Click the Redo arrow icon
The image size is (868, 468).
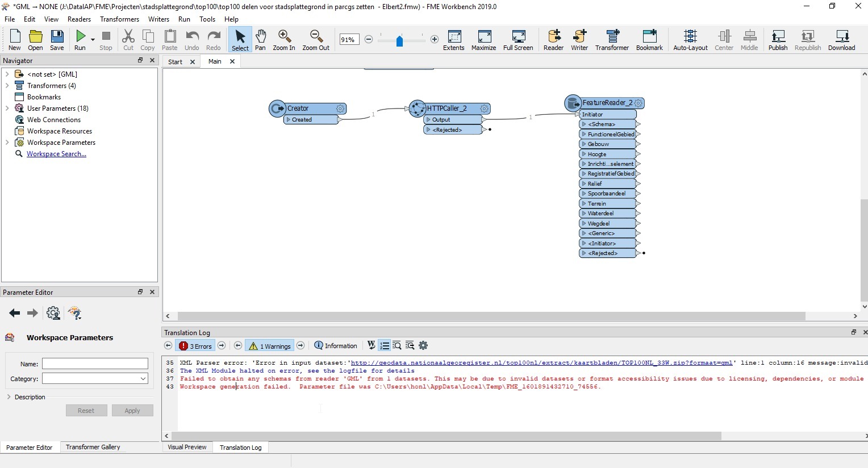[214, 40]
